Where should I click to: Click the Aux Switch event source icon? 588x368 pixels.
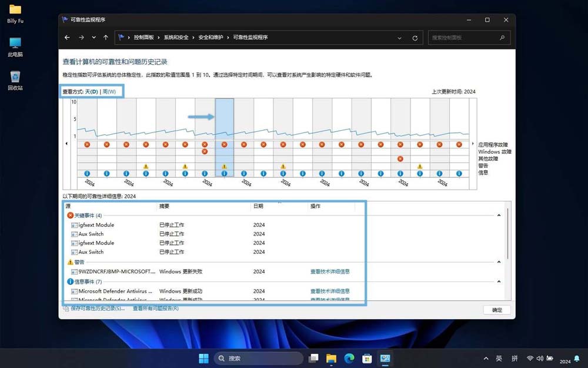(74, 234)
